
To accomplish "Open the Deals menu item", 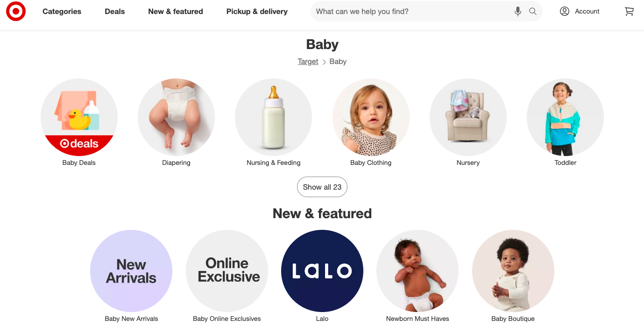I will point(115,11).
